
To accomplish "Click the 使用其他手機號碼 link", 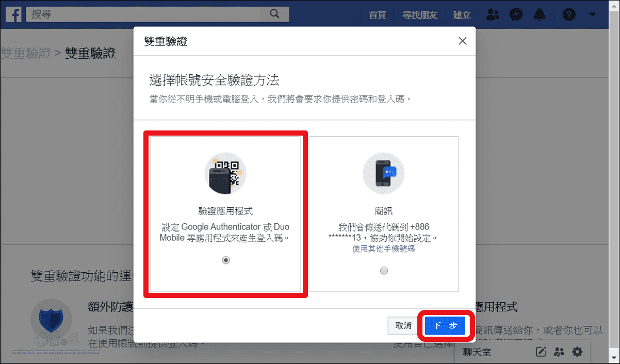I will [x=383, y=249].
